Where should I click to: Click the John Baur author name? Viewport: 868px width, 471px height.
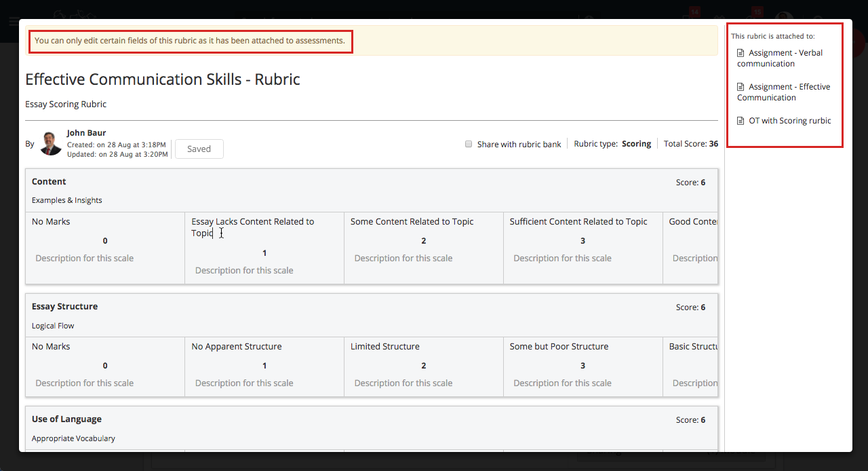[x=86, y=133]
